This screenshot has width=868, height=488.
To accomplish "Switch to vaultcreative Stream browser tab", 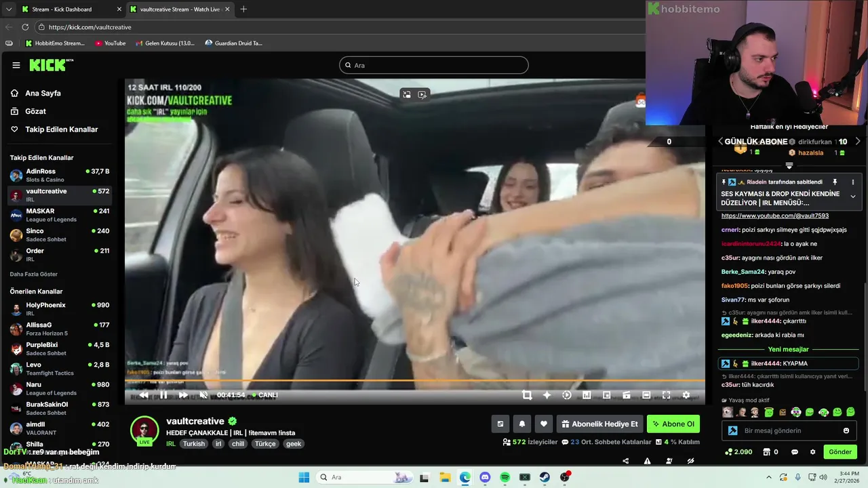I will (179, 9).
